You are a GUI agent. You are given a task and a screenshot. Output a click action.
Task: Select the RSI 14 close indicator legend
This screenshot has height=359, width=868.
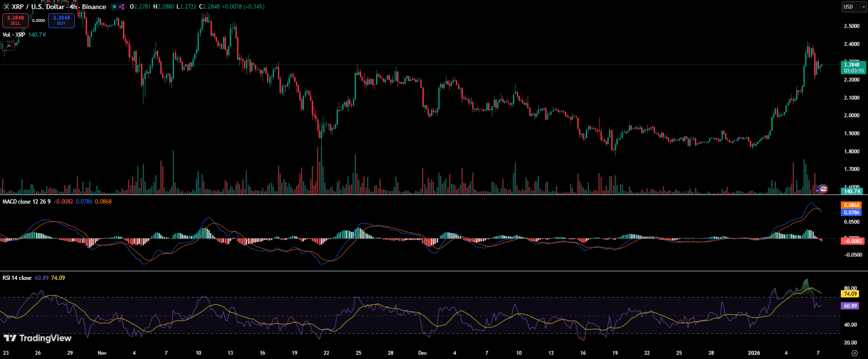(x=17, y=278)
